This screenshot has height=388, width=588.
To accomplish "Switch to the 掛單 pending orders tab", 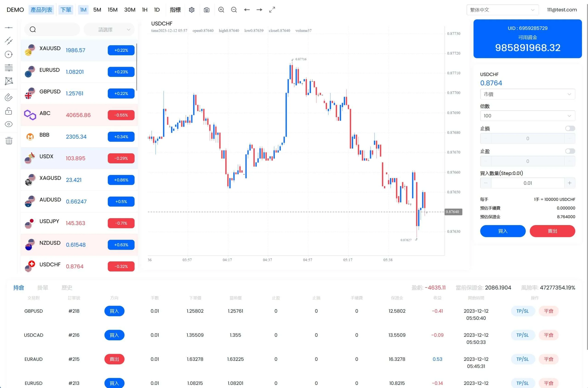I will [x=42, y=288].
